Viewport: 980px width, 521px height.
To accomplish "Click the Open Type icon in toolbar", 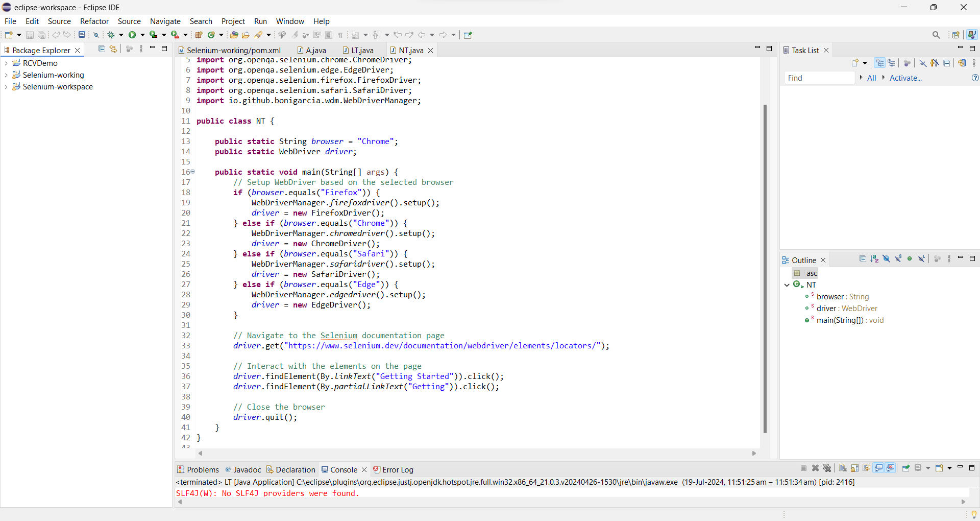I will pos(234,35).
